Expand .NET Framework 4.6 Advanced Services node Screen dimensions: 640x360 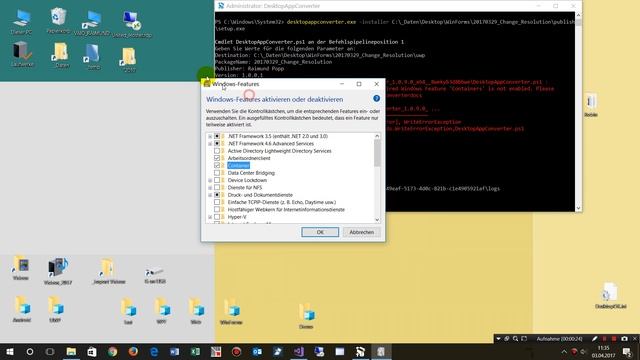pos(210,144)
